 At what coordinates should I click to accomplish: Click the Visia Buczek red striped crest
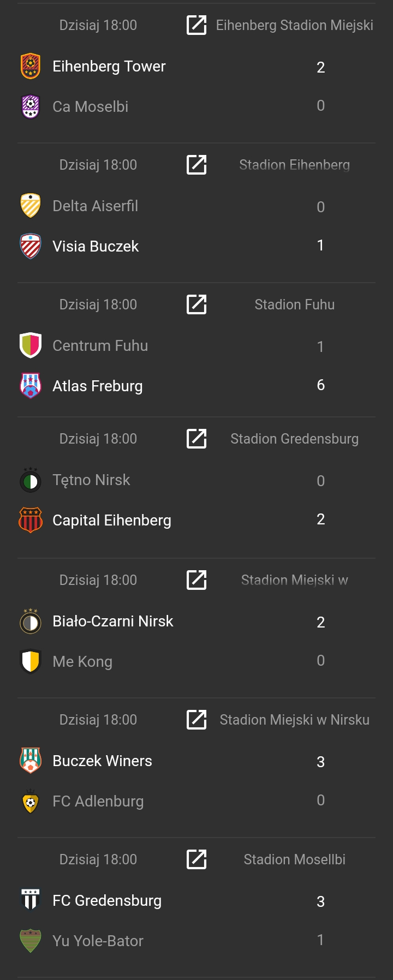(31, 246)
